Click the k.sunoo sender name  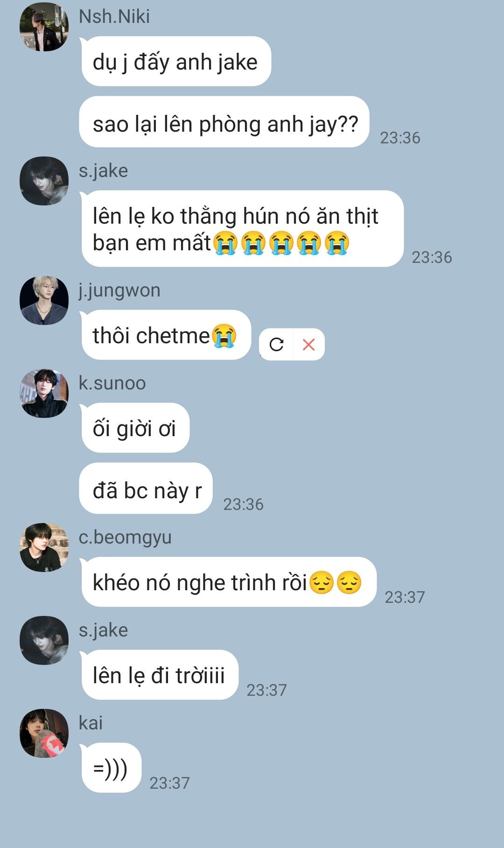pyautogui.click(x=112, y=383)
